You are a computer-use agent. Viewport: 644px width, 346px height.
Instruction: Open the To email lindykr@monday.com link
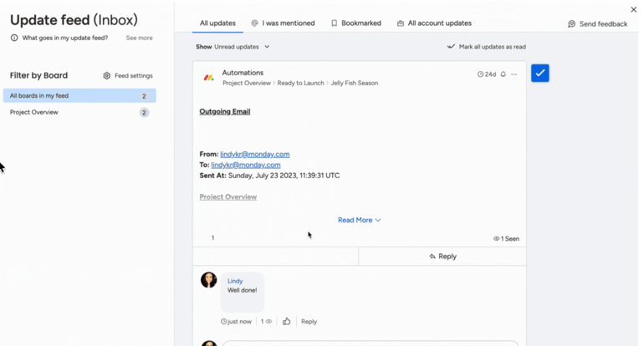click(246, 165)
